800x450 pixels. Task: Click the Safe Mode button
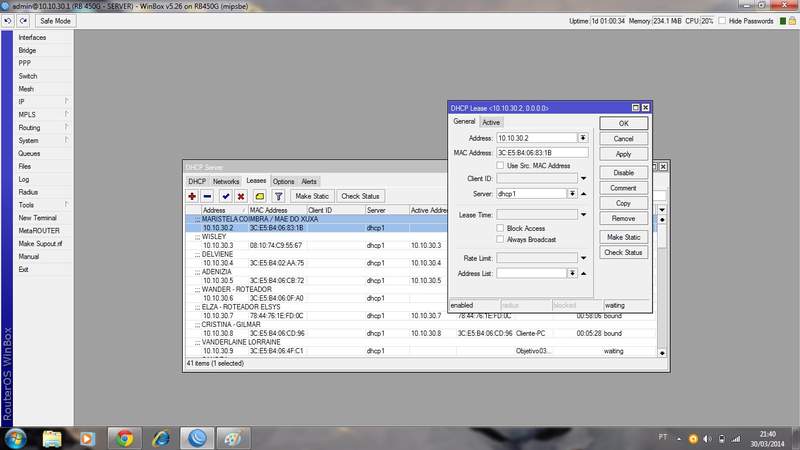55,21
